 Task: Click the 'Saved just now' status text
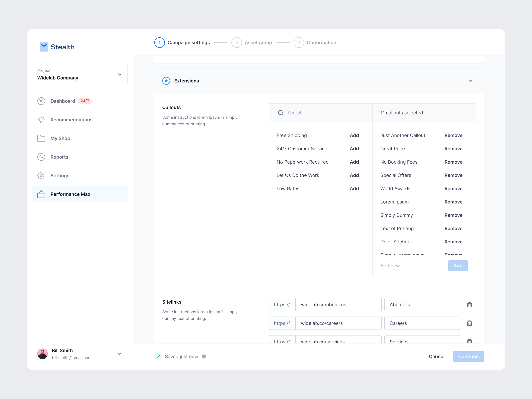pyautogui.click(x=181, y=356)
